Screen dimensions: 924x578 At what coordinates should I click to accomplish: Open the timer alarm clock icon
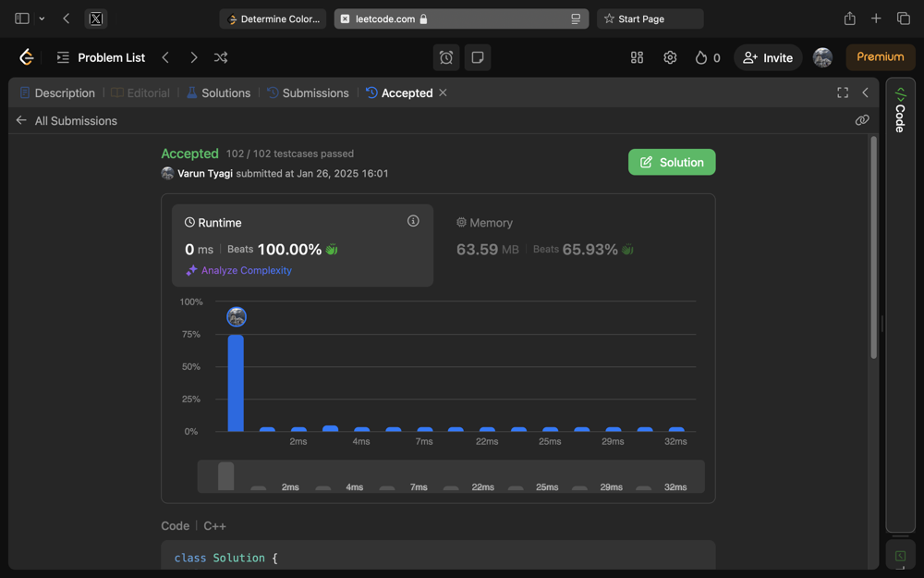(446, 57)
